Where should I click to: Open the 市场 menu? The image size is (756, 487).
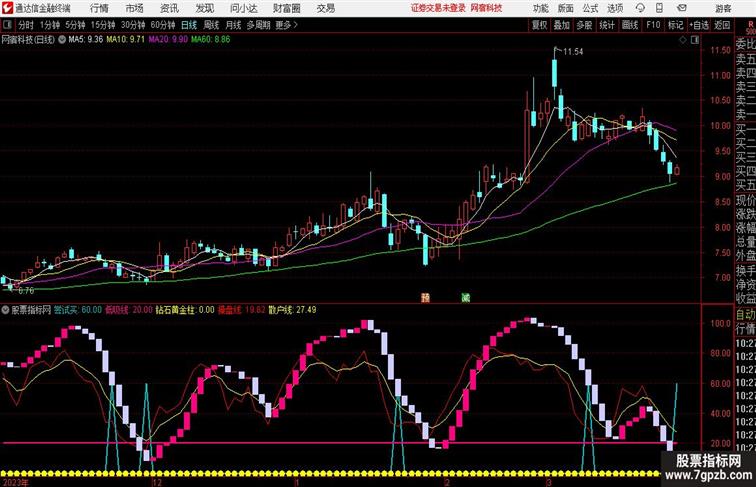[x=135, y=8]
